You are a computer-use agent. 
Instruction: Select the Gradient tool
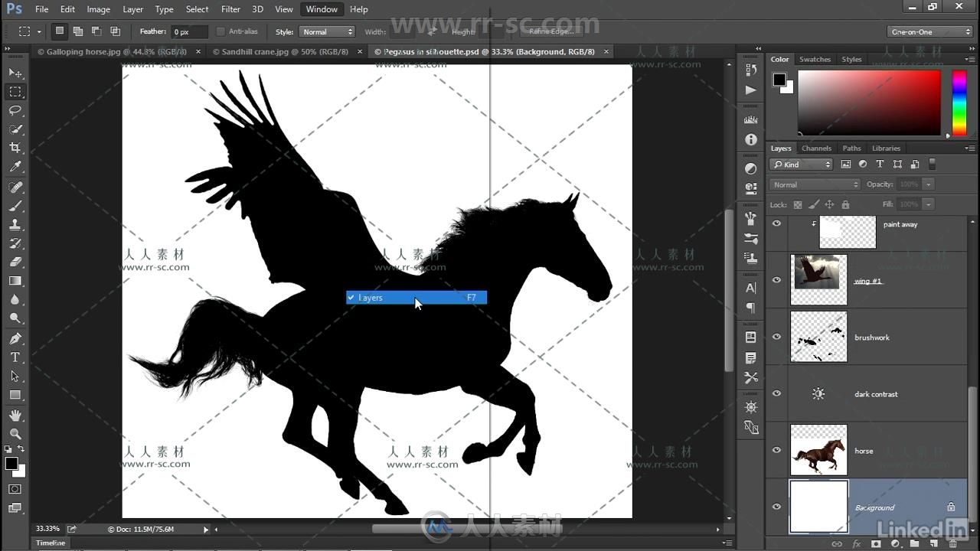coord(15,281)
